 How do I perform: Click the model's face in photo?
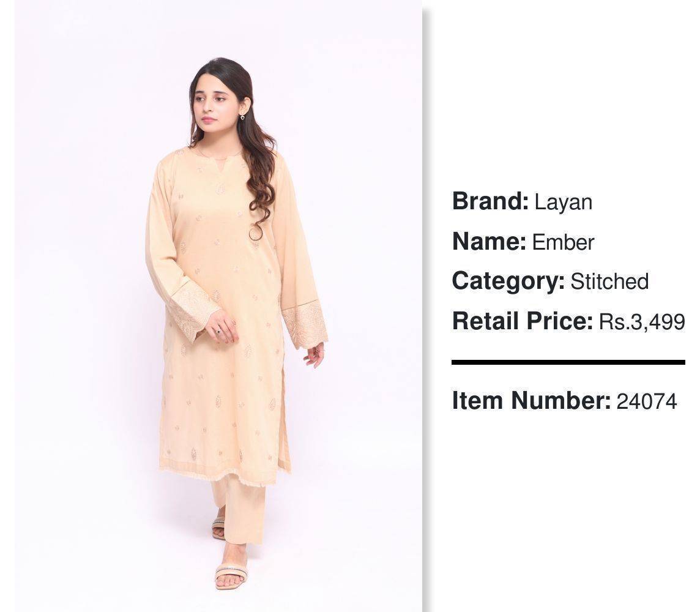click(x=210, y=105)
